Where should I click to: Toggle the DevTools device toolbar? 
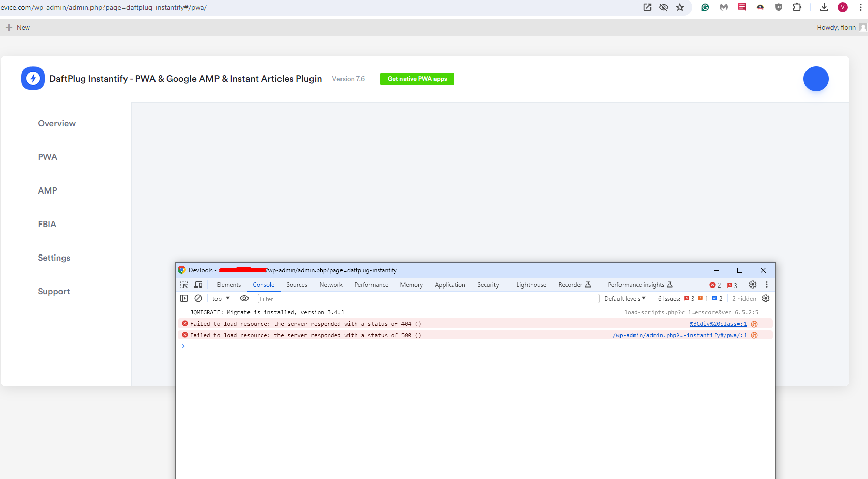coord(199,285)
